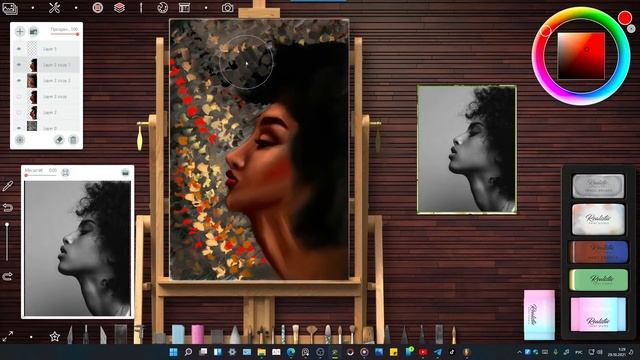Screen dimensions: 640x360
Task: Click the erase layer button in layers panel
Action: click(x=59, y=140)
